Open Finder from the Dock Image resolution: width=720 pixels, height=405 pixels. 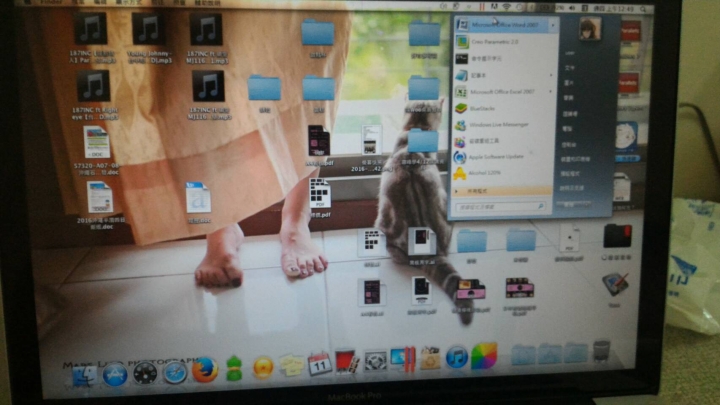(85, 377)
